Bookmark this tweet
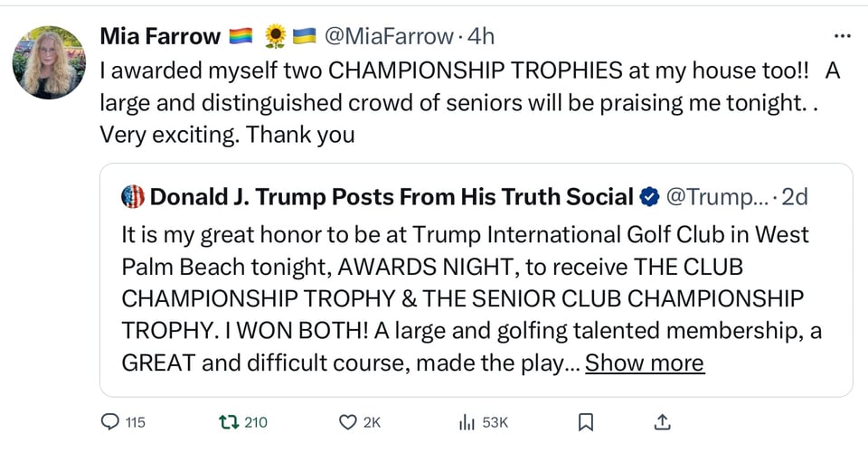Screen dimensions: 868x452 [586, 422]
